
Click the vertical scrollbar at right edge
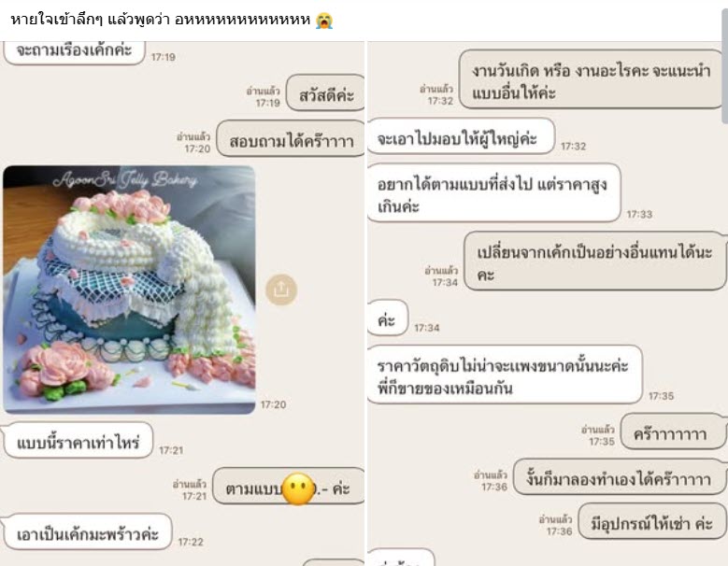pyautogui.click(x=724, y=65)
